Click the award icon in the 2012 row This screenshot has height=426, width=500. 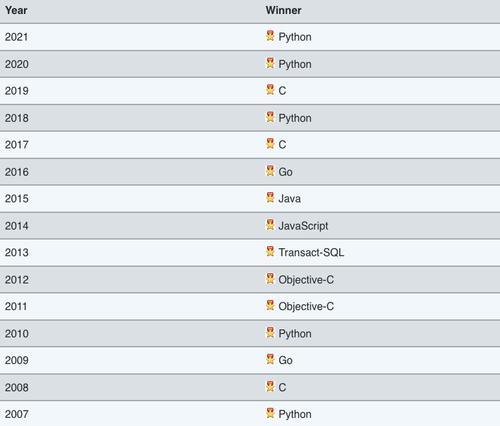point(270,279)
